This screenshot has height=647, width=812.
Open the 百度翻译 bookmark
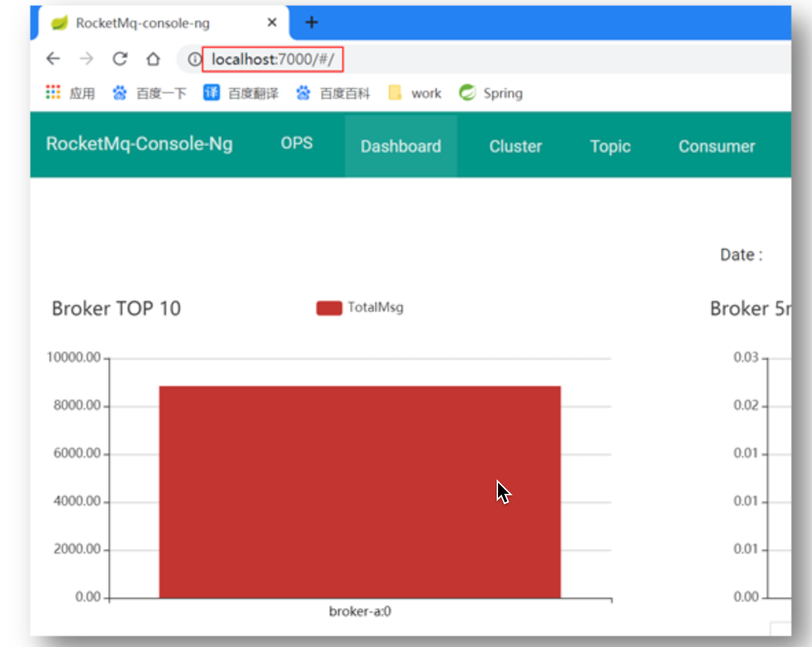pyautogui.click(x=241, y=93)
